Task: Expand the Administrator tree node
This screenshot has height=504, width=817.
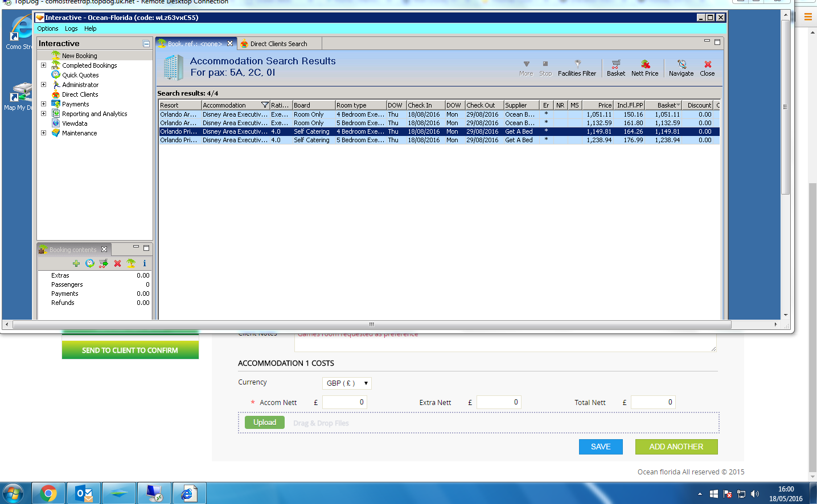Action: point(43,85)
